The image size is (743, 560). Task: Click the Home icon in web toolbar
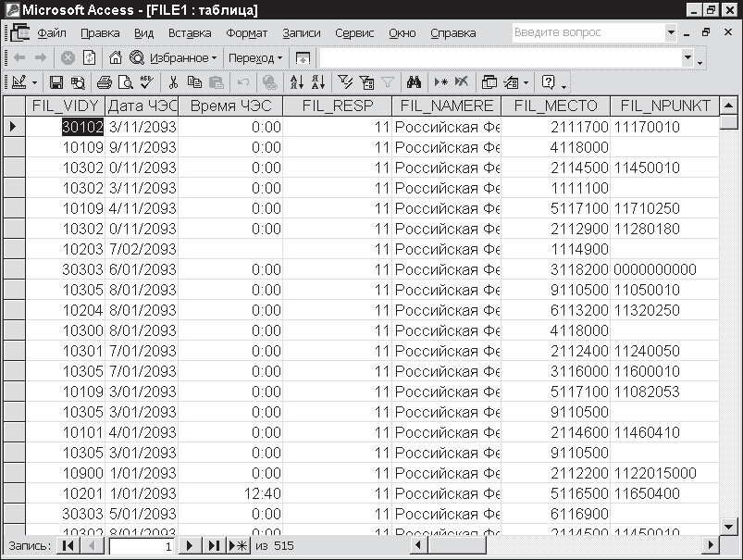(x=116, y=57)
